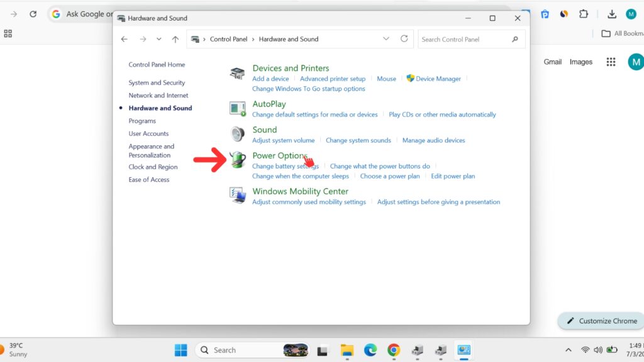
Task: Click the volume icon in tray
Action: coord(598,350)
